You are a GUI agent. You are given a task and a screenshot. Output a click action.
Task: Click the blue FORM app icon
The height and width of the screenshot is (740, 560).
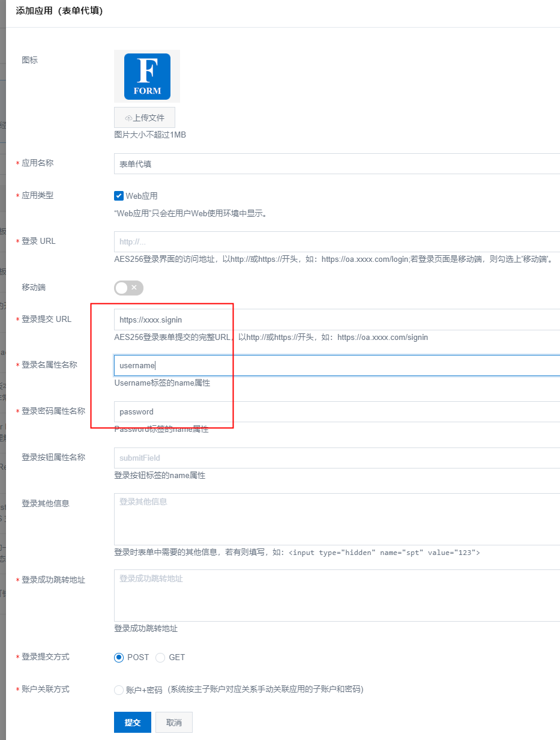[x=147, y=76]
